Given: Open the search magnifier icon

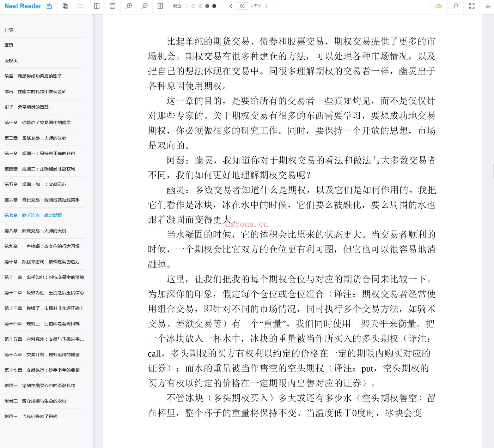Looking at the screenshot, I should pos(455,6).
